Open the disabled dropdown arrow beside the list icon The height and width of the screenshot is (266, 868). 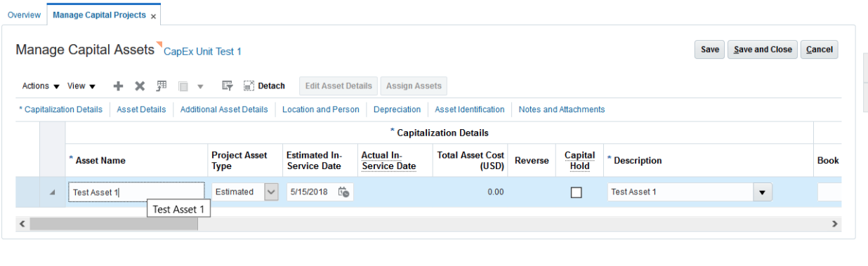point(200,86)
